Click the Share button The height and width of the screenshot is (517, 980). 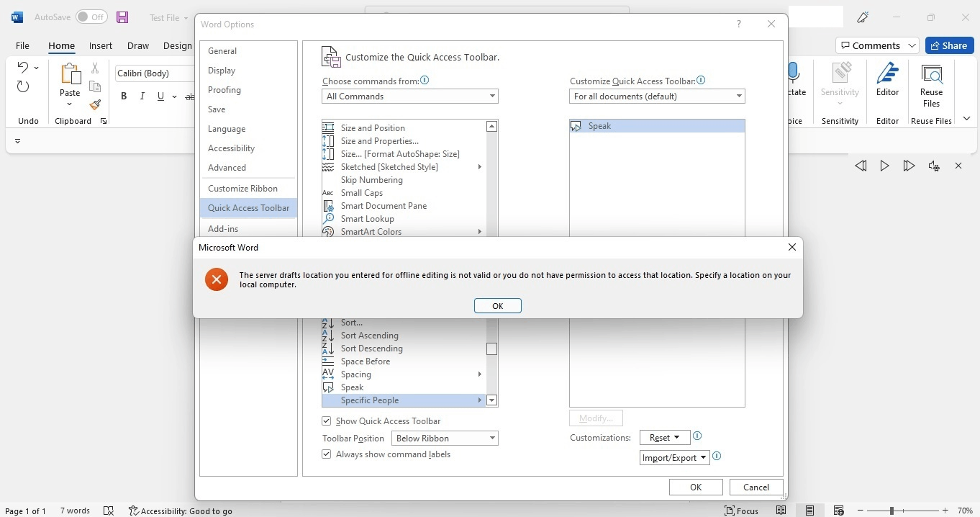(x=950, y=45)
